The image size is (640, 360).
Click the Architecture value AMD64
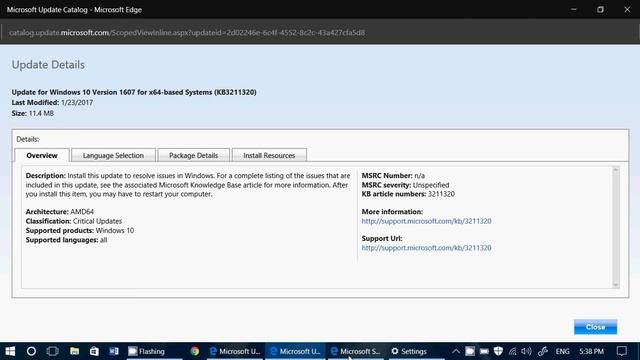coord(82,212)
